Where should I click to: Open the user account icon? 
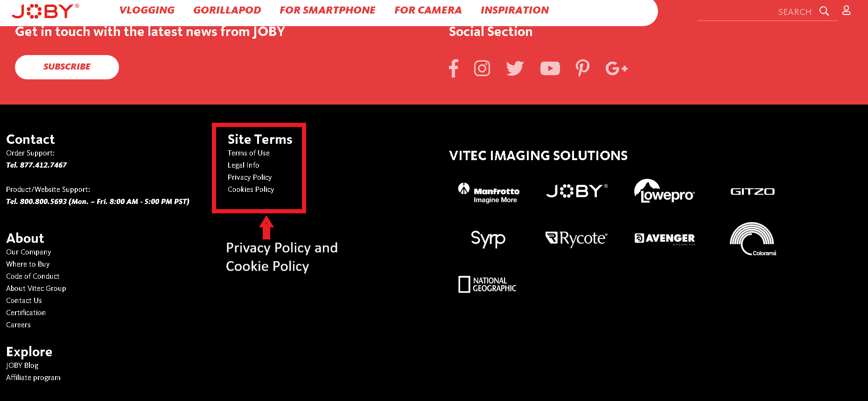coord(846,10)
